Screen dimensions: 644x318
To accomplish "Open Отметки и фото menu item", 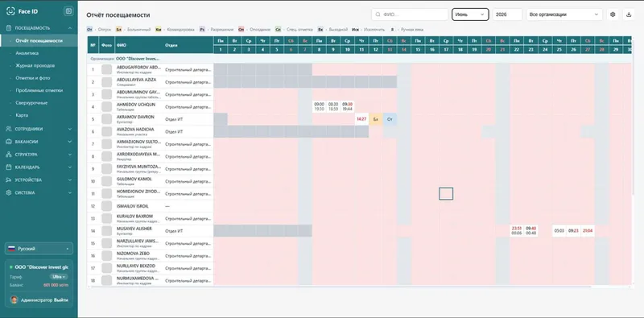I will (x=32, y=78).
